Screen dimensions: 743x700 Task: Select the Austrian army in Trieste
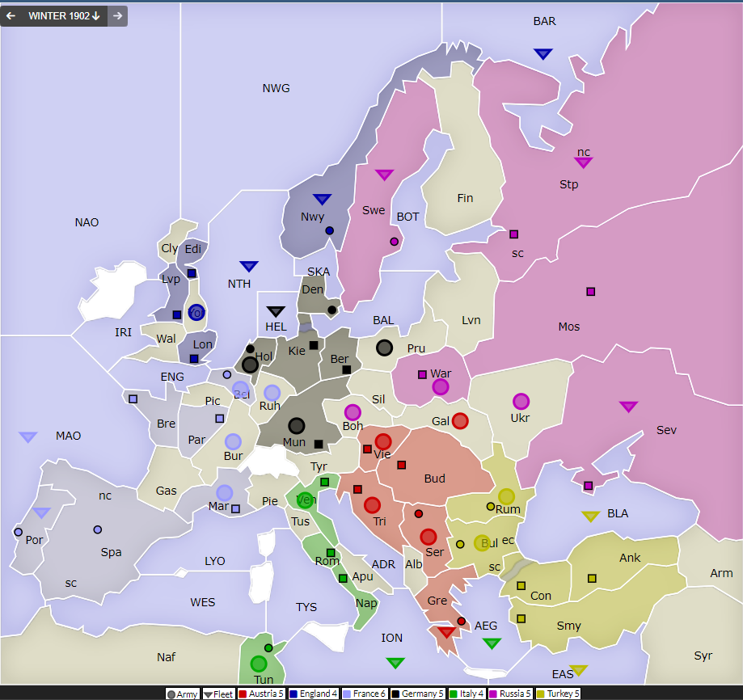(x=373, y=505)
